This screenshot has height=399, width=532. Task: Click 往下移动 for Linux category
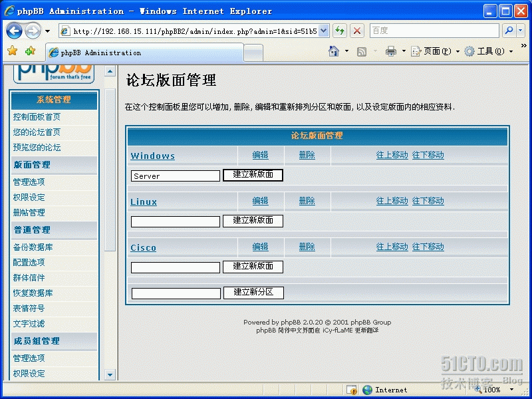click(x=428, y=201)
